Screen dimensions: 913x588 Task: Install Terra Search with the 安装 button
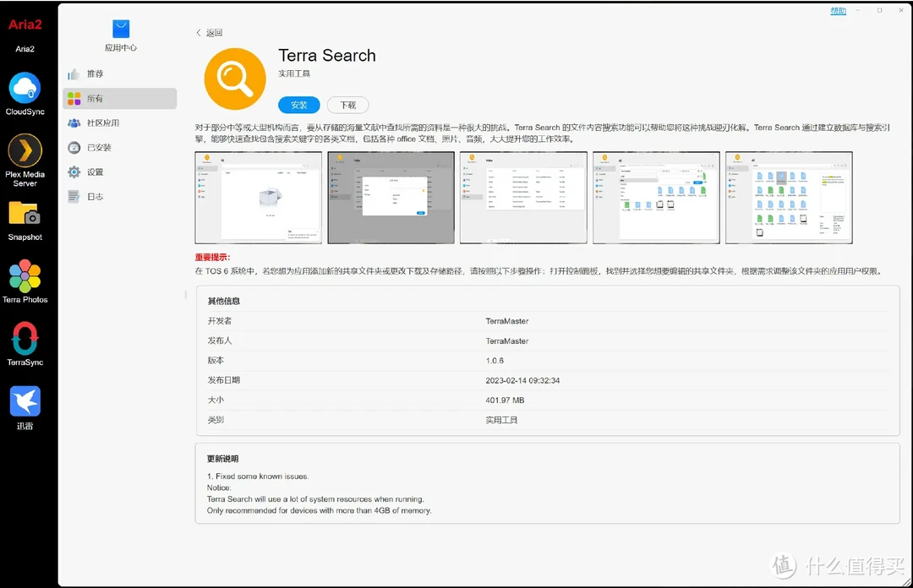tap(298, 105)
